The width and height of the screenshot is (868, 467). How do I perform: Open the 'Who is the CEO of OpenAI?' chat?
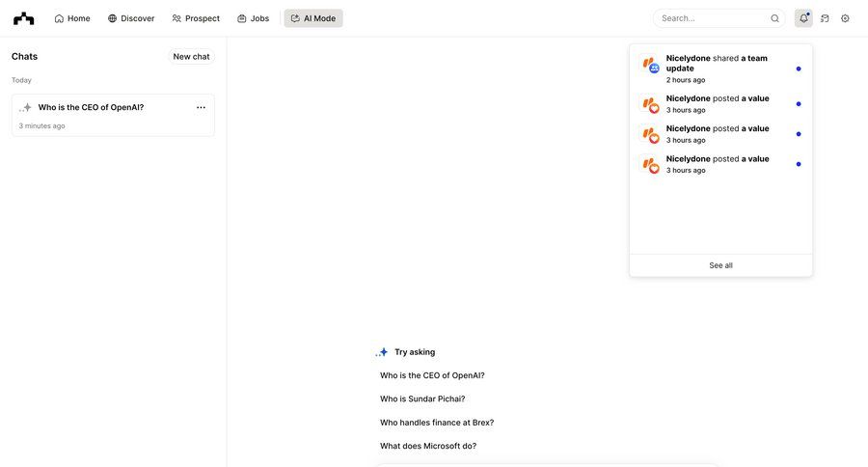pyautogui.click(x=113, y=115)
